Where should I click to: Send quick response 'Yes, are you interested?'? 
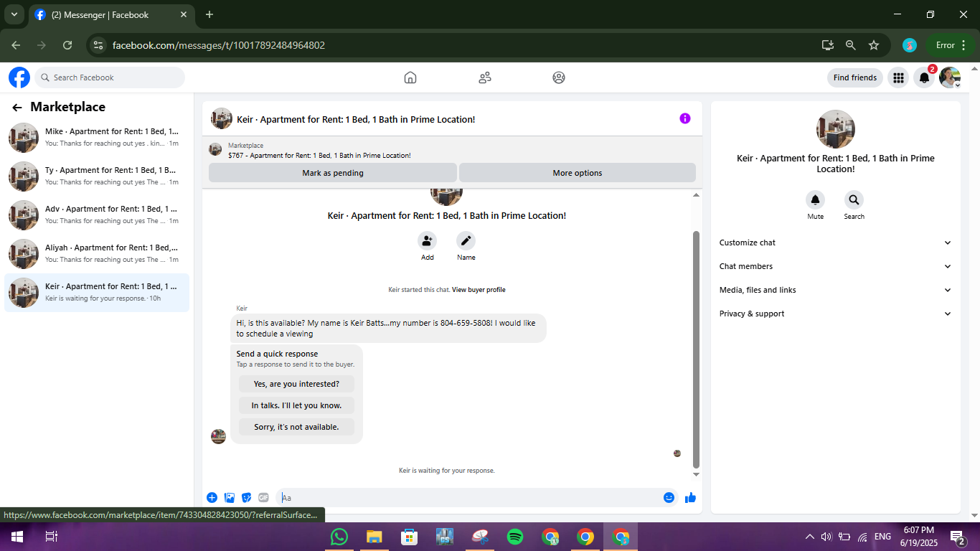click(x=296, y=384)
